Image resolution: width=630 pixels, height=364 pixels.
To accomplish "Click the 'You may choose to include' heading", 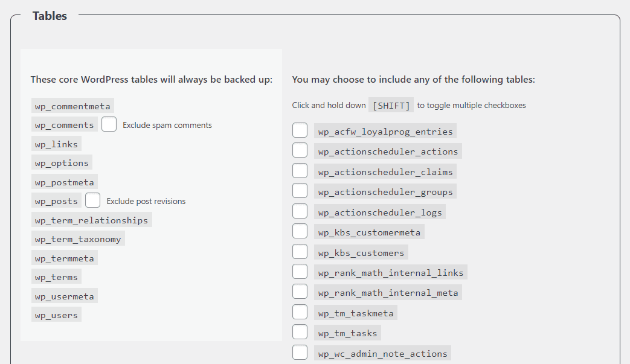I will (x=413, y=80).
